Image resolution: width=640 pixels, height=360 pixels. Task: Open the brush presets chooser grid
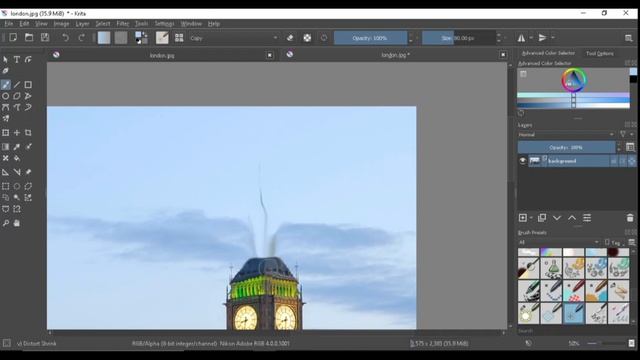179,38
